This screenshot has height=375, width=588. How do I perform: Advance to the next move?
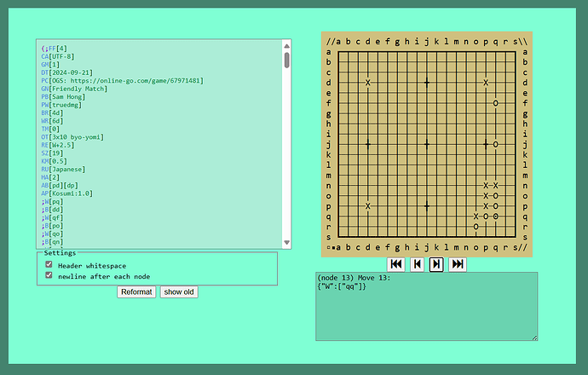[436, 264]
